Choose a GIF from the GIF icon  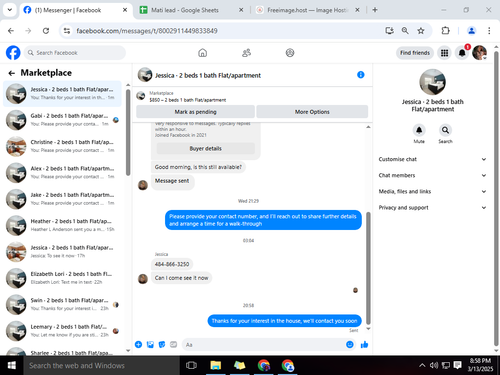(x=173, y=344)
